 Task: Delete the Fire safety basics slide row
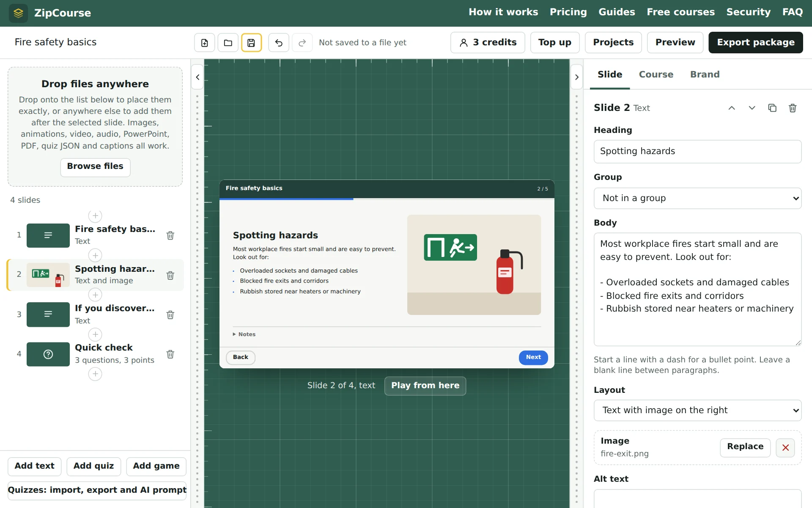170,235
